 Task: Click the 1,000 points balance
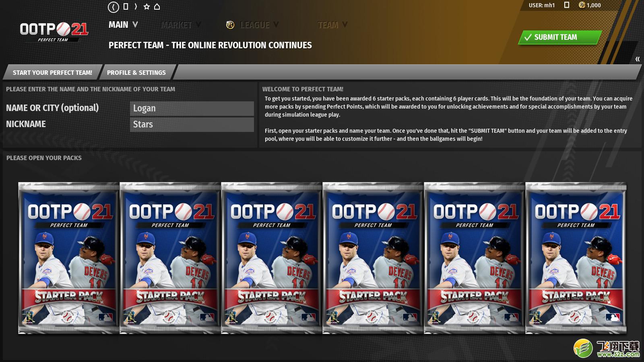tap(594, 5)
